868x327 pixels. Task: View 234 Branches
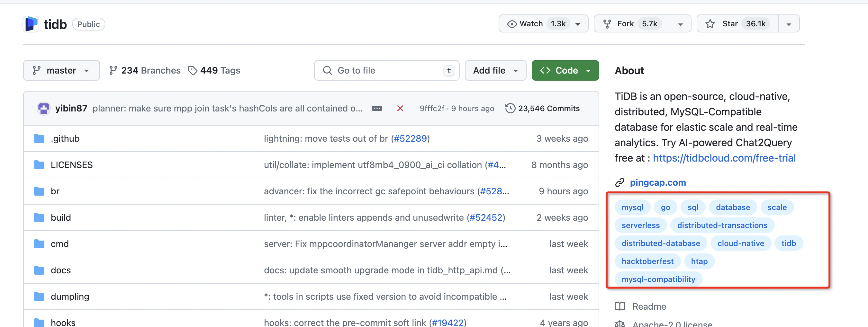pyautogui.click(x=145, y=70)
